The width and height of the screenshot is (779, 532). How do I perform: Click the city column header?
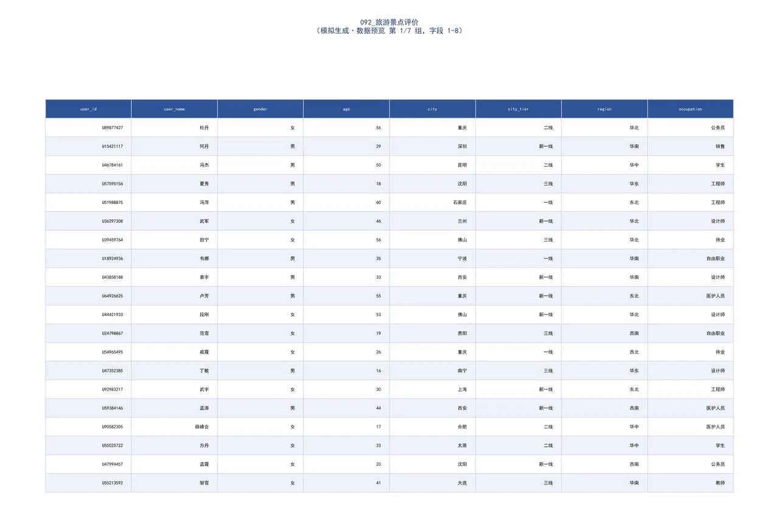coord(433,109)
